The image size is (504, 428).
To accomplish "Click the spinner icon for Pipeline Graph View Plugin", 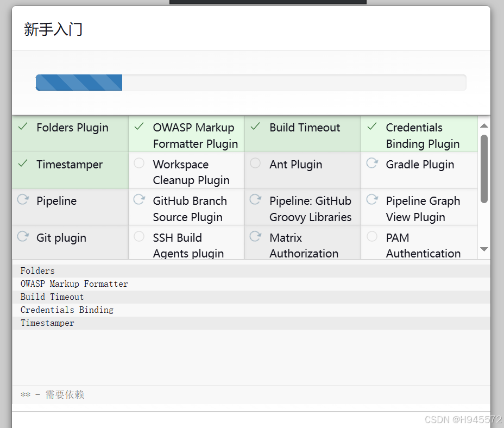I will point(372,199).
